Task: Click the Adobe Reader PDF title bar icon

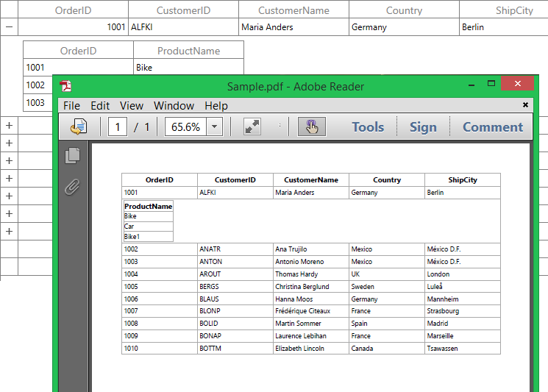Action: click(x=65, y=85)
